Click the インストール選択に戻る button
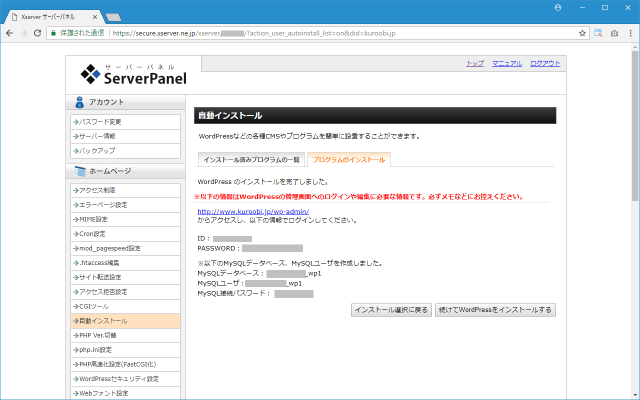The height and width of the screenshot is (400, 640). pos(391,310)
